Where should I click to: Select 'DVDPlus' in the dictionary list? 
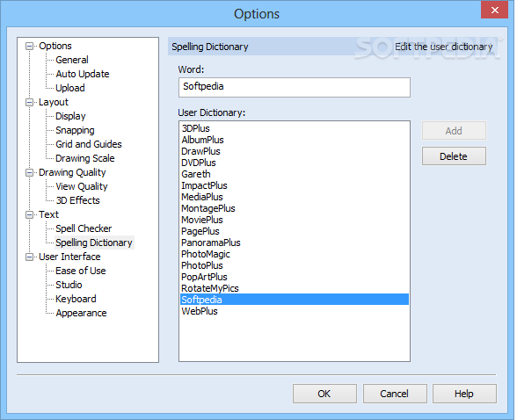[294, 163]
